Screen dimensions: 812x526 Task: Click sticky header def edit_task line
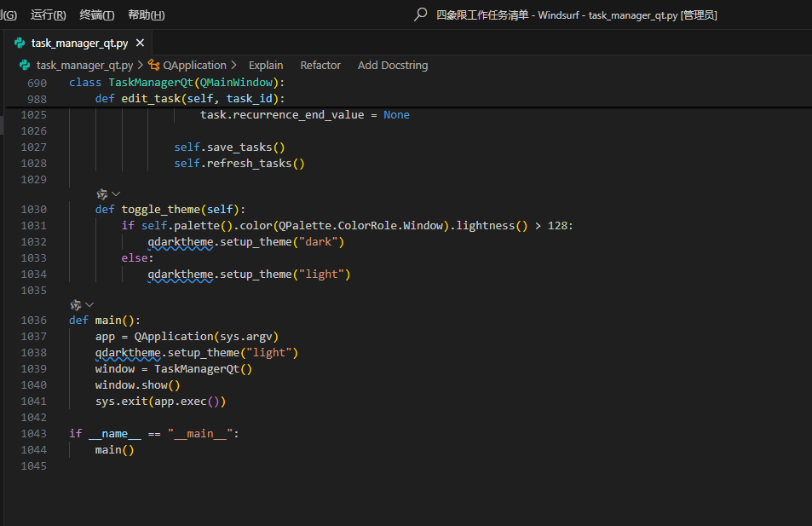(189, 99)
